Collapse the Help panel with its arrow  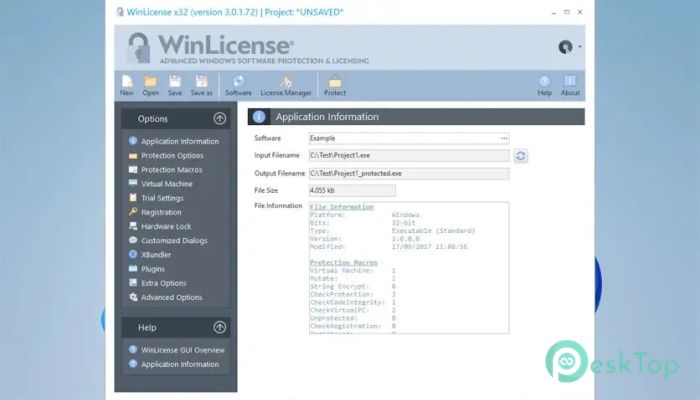click(x=219, y=327)
